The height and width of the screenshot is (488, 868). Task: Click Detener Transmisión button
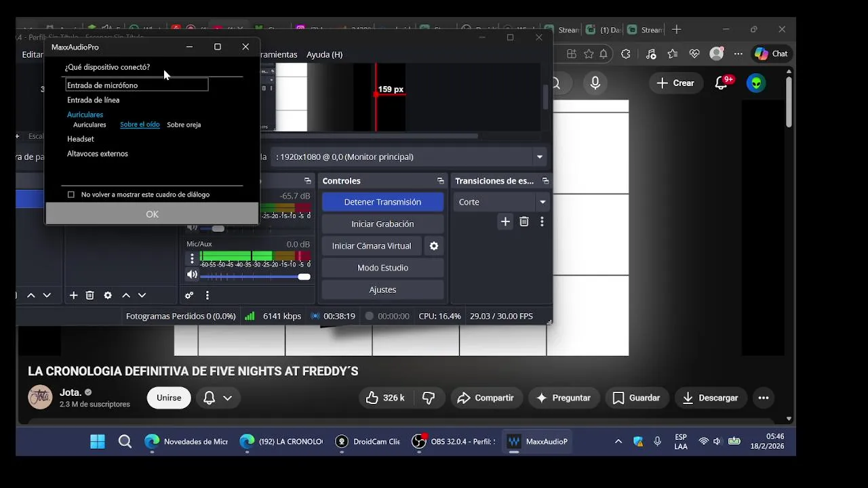click(382, 202)
